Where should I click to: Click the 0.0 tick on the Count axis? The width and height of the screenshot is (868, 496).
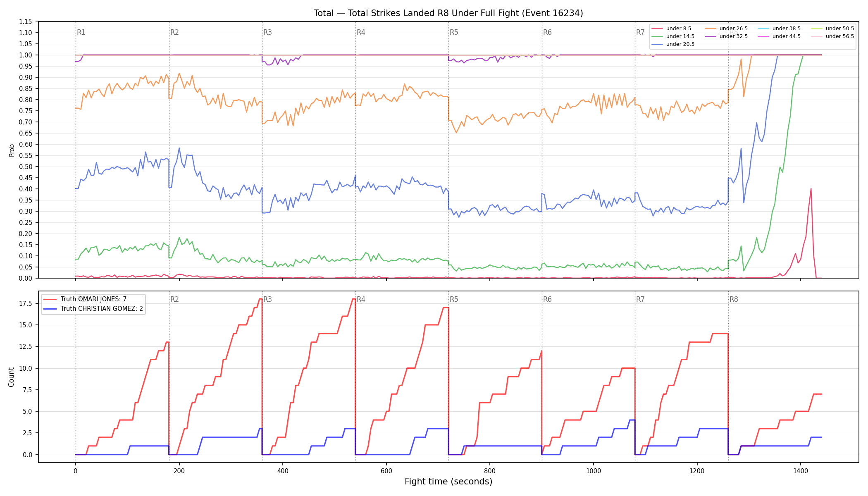27,455
